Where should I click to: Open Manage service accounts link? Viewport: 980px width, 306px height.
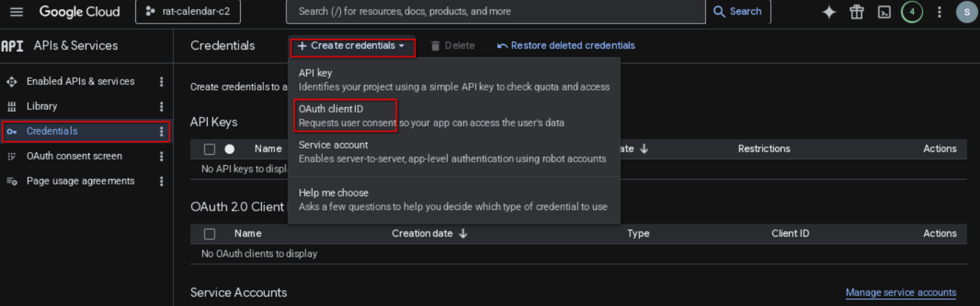click(901, 293)
